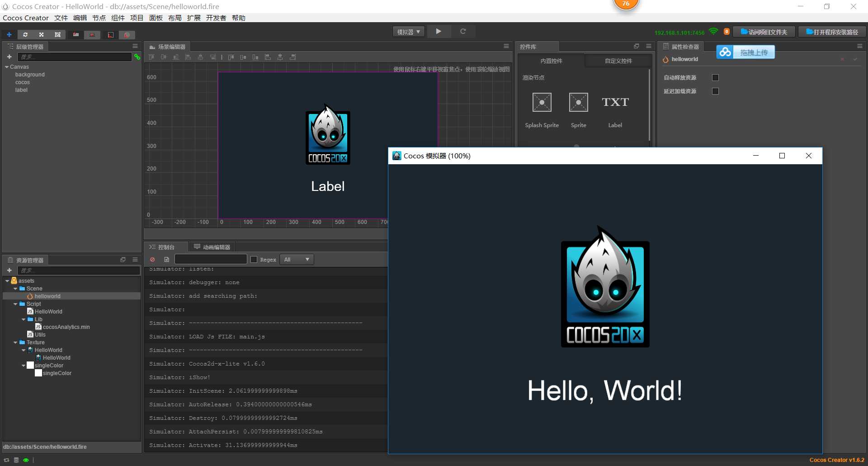
Task: Click the orange connected-devices count badge
Action: 726,31
